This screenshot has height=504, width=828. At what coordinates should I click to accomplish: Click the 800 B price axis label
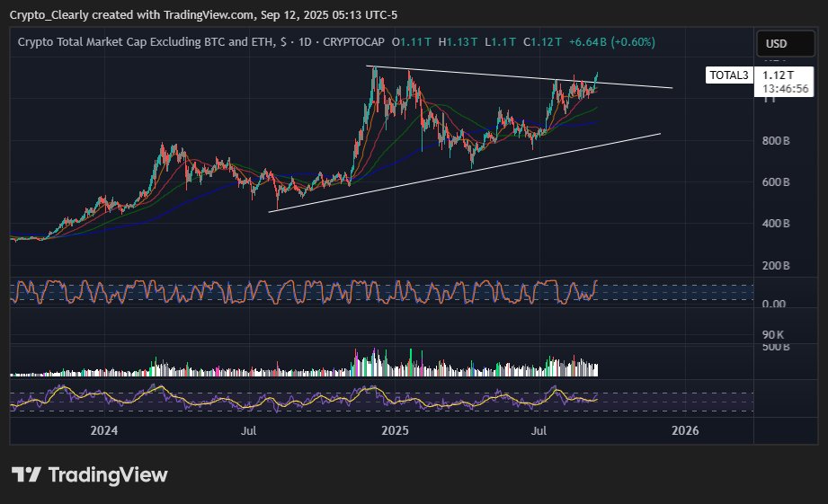[x=776, y=141]
